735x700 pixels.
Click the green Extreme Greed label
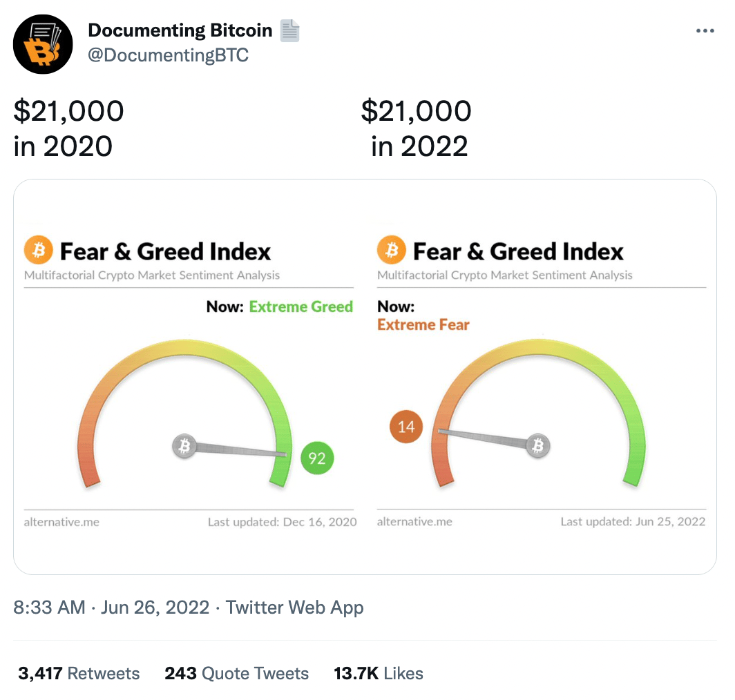pos(300,307)
